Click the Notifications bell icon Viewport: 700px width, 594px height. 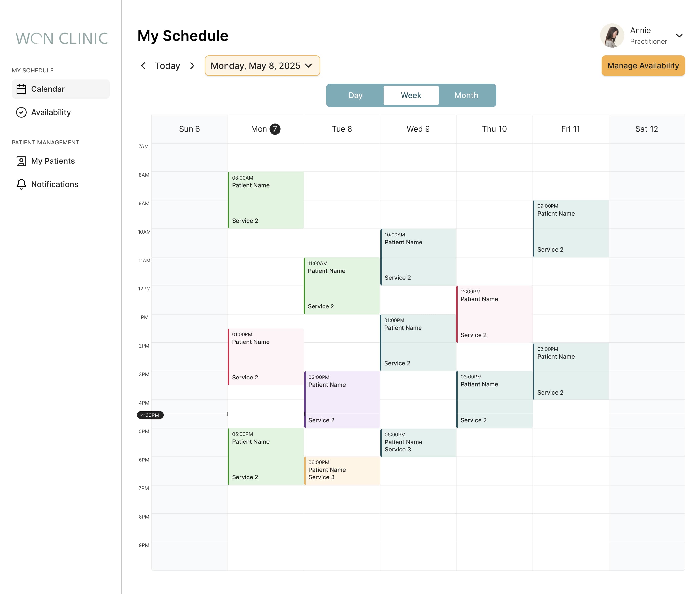click(x=21, y=184)
